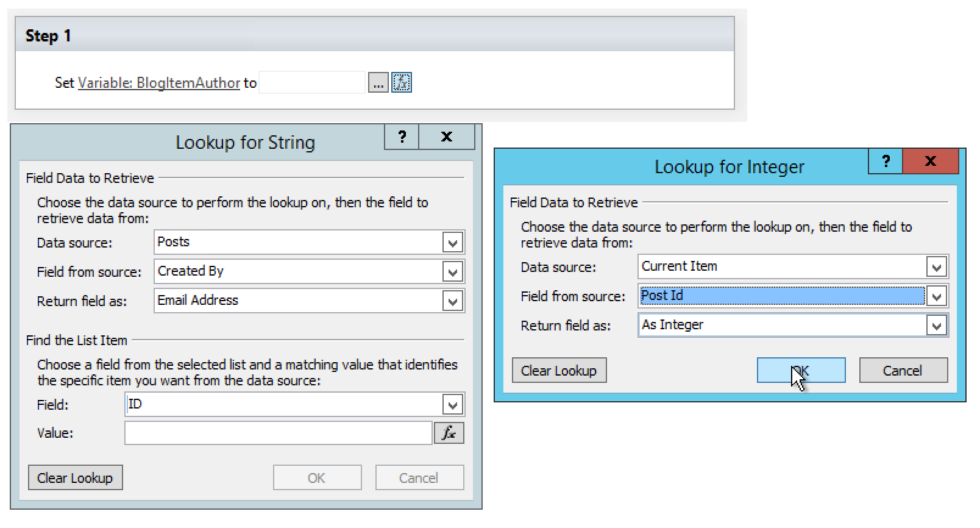Expand the Post Id field dropdown
The width and height of the screenshot is (980, 528).
tap(936, 296)
